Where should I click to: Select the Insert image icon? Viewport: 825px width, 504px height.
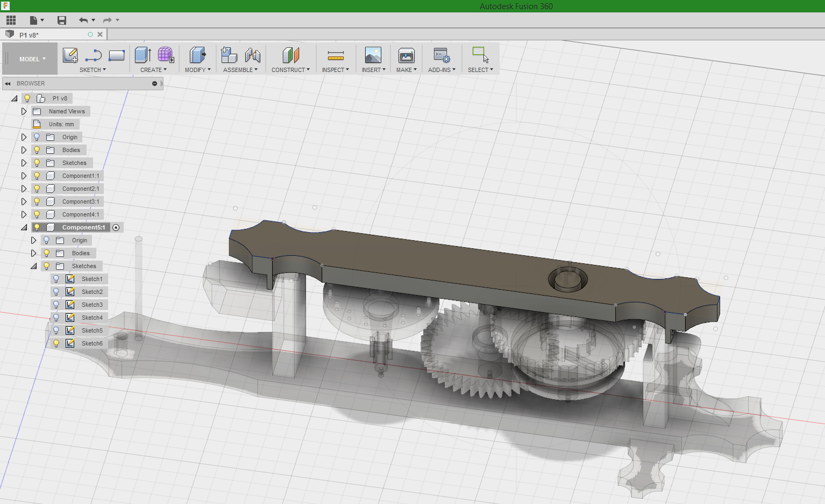coord(373,55)
